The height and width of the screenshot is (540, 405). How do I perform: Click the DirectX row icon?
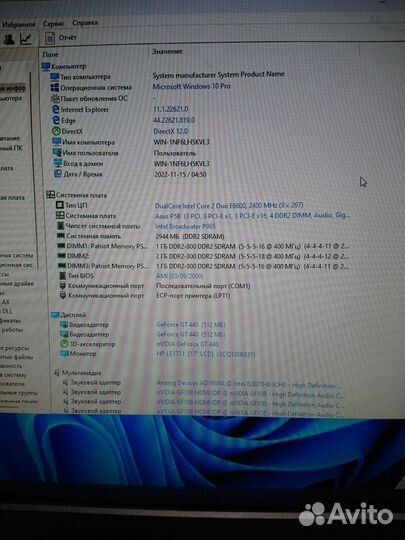(x=56, y=131)
